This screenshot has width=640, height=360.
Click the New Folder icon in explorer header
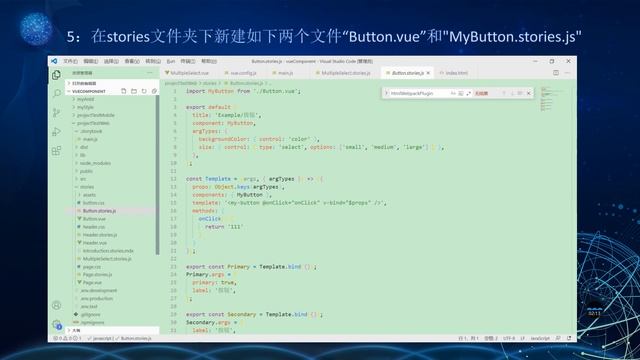point(134,91)
